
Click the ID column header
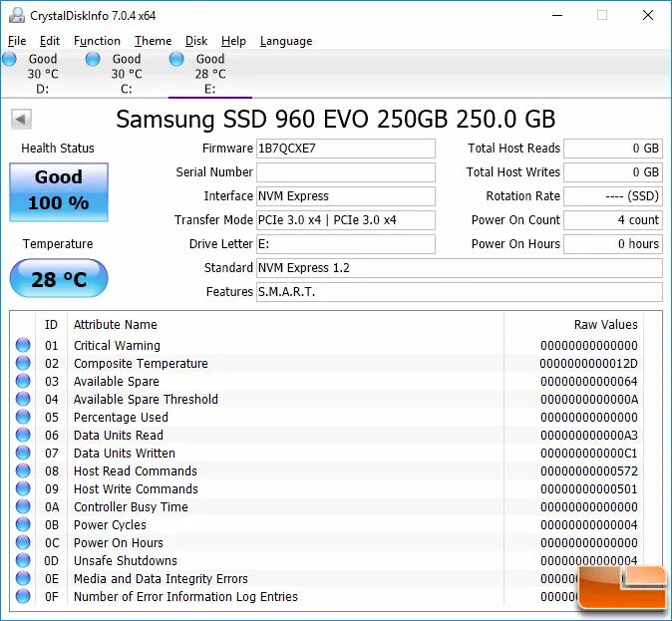tap(51, 324)
